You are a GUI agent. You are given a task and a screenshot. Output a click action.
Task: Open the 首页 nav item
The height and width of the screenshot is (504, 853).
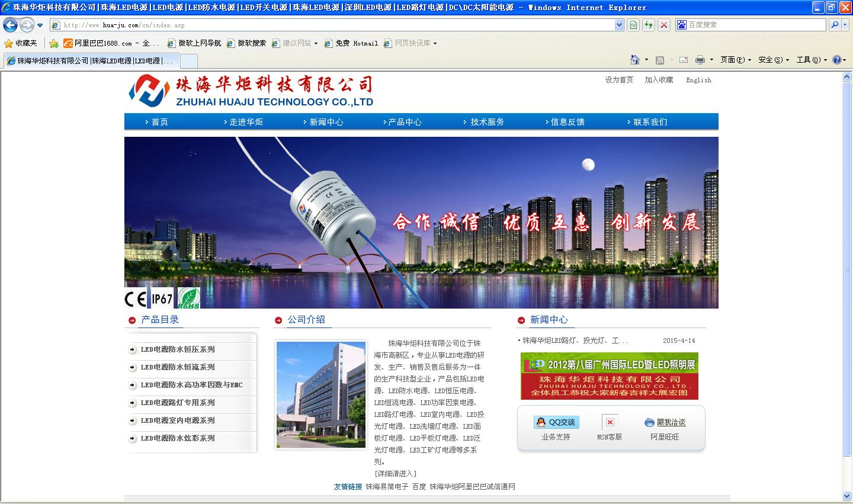point(159,122)
